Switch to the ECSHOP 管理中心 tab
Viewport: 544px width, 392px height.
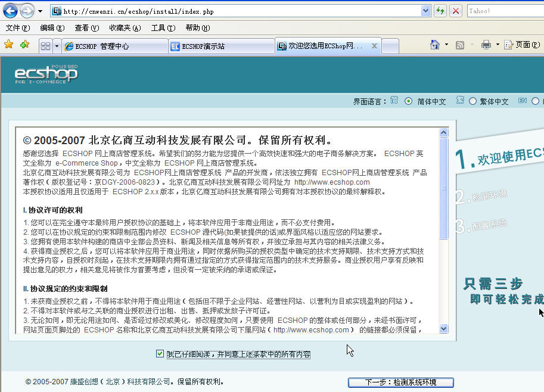[115, 46]
